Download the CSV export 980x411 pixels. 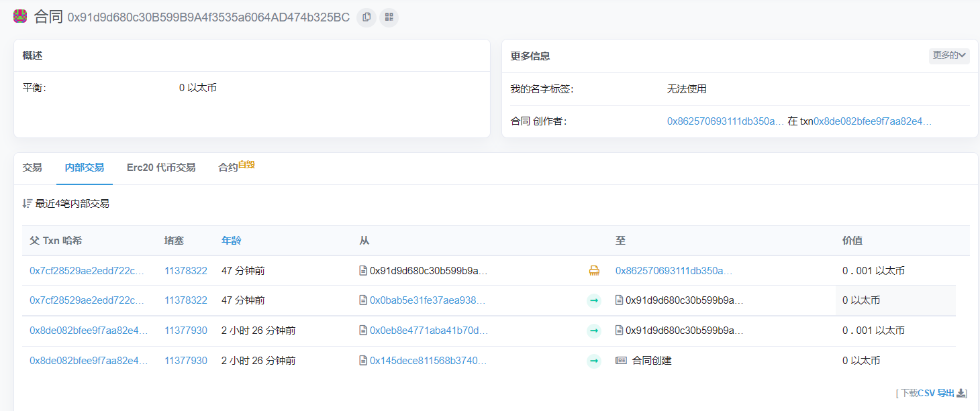click(x=932, y=393)
